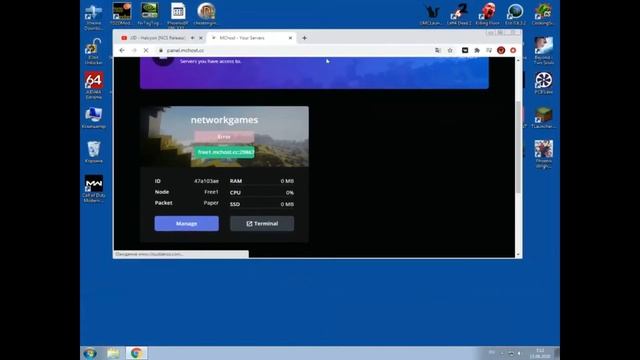Image resolution: width=640 pixels, height=360 pixels.
Task: Click the Computer desktop icon
Action: pyautogui.click(x=94, y=118)
